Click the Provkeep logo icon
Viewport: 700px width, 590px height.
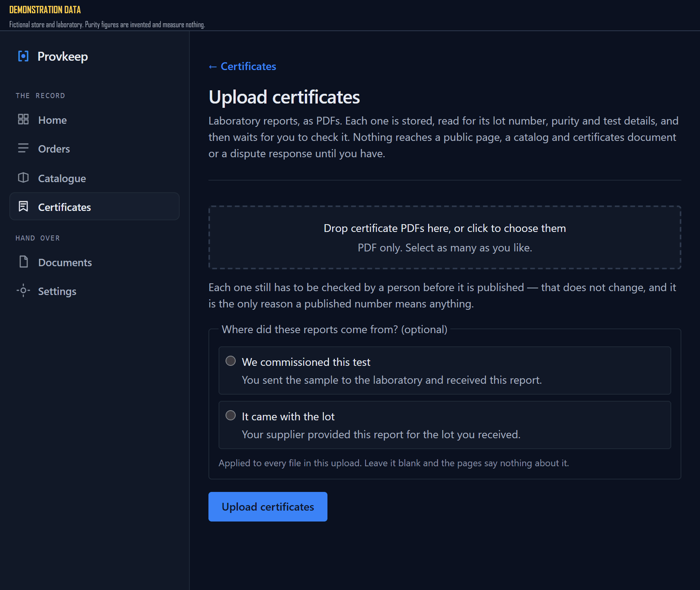coord(23,56)
